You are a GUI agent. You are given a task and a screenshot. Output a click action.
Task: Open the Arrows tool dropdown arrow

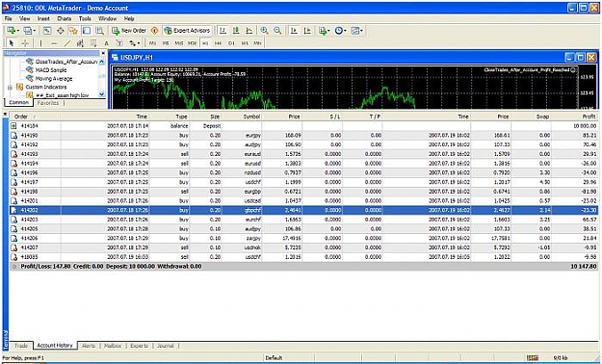[x=139, y=43]
